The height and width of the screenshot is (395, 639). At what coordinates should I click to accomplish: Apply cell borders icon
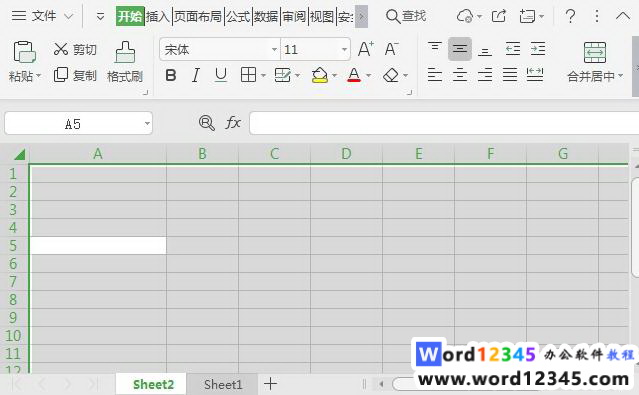pos(249,75)
